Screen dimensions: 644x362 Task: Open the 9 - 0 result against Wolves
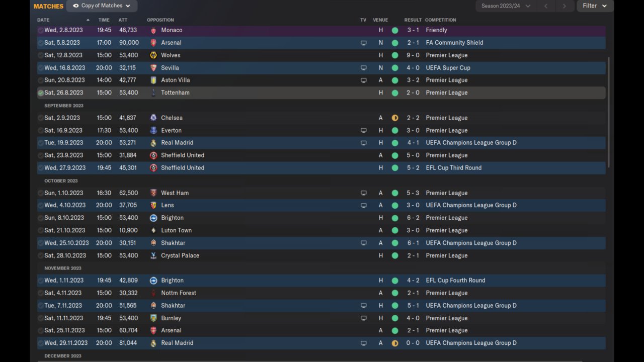pos(413,55)
